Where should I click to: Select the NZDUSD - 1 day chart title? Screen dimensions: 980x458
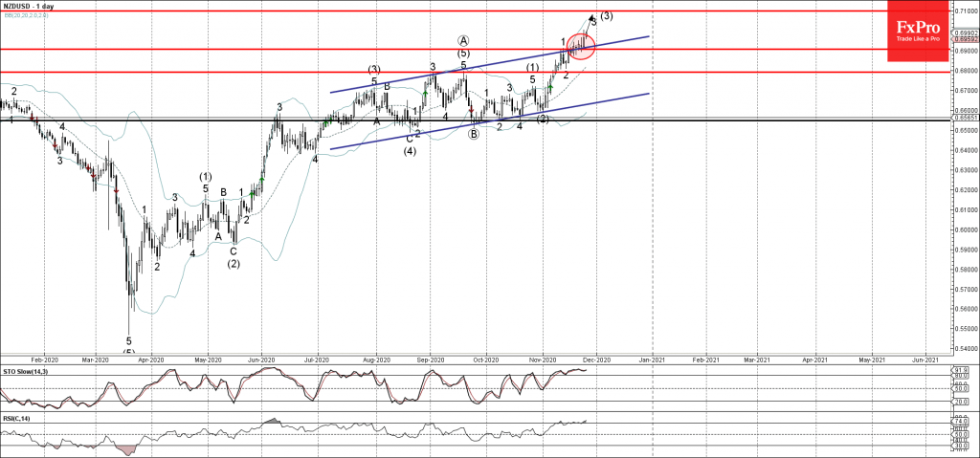pos(29,5)
